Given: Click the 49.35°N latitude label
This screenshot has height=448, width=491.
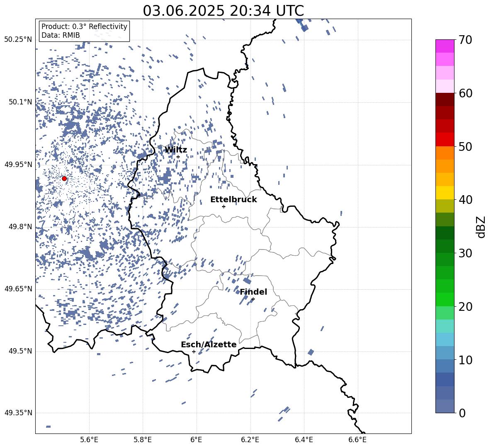Looking at the screenshot, I should (18, 413).
